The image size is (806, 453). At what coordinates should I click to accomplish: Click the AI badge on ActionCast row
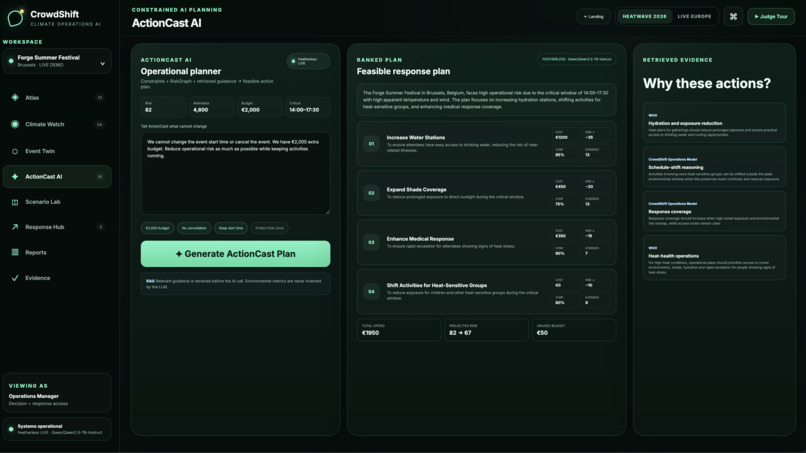click(x=100, y=176)
